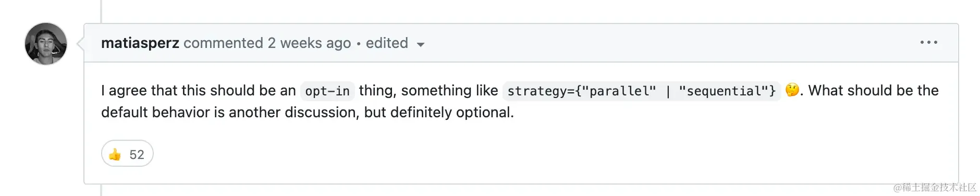This screenshot has width=980, height=196.
Task: Click "sequential" in the code snippet
Action: click(724, 91)
